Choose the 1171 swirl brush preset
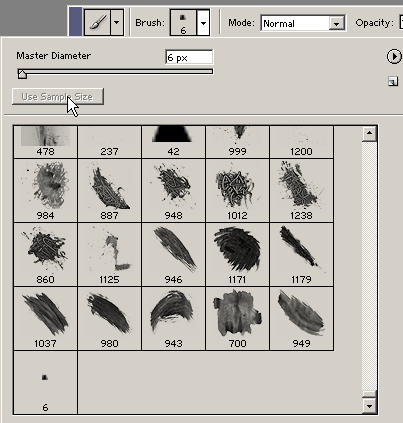403x423 pixels. [x=237, y=254]
